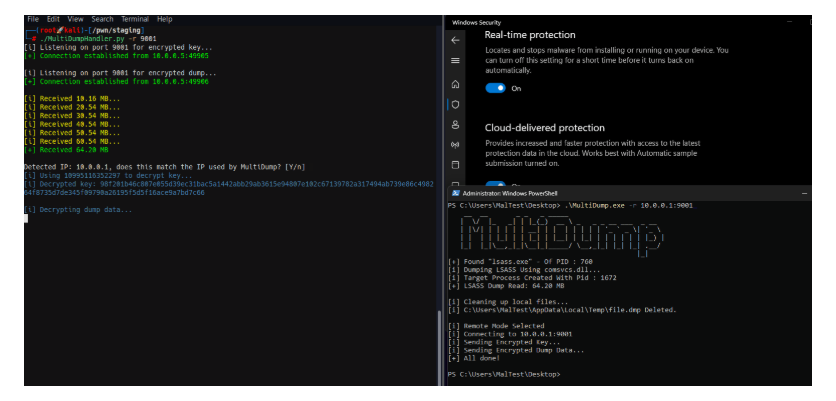Minimize the PowerShell window

[806, 193]
